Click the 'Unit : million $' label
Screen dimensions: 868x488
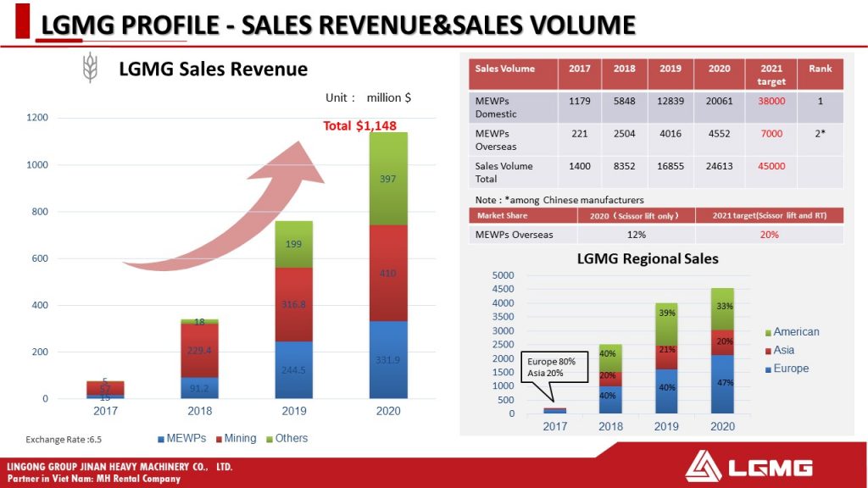point(368,98)
